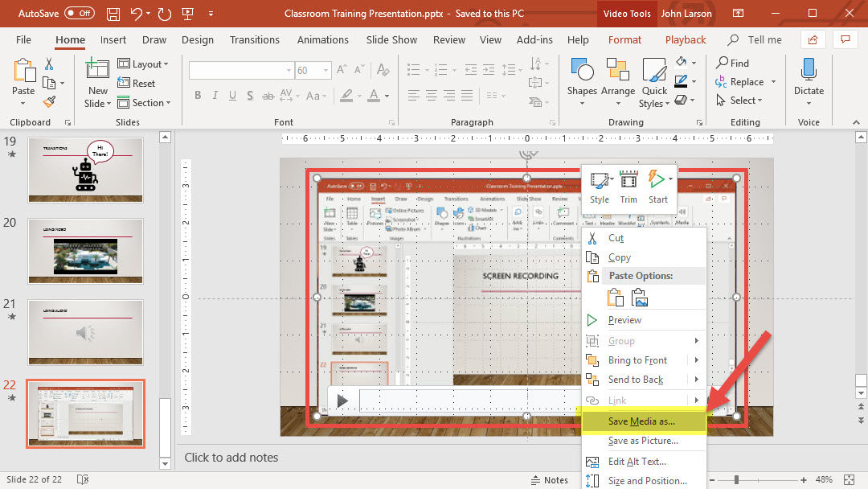This screenshot has width=868, height=489.
Task: Toggle Bold formatting
Action: click(x=198, y=96)
